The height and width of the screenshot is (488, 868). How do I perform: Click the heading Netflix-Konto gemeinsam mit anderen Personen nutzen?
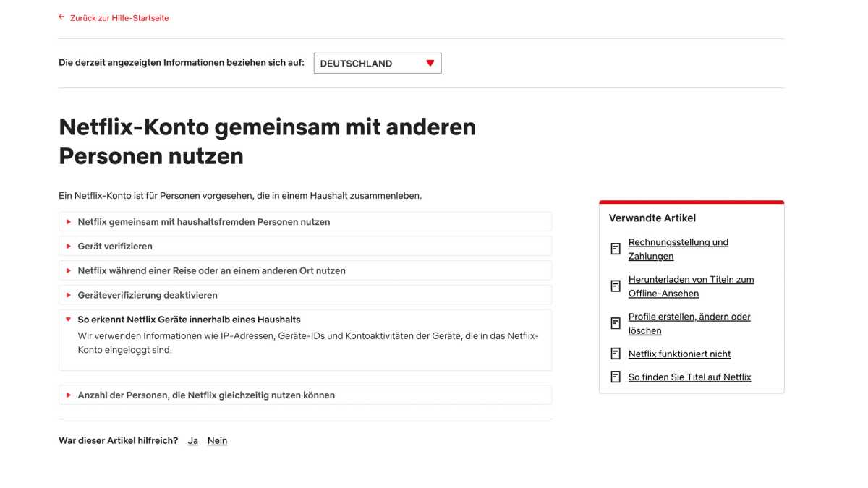pyautogui.click(x=268, y=141)
